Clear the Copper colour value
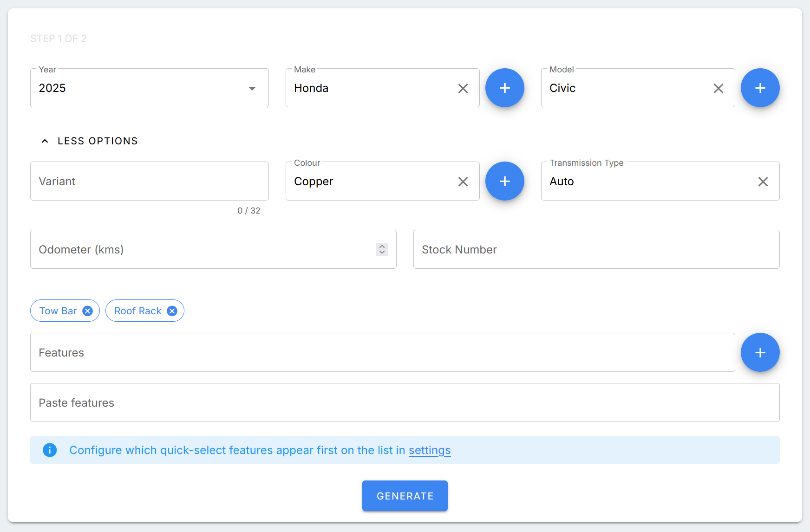The height and width of the screenshot is (532, 810). (463, 182)
